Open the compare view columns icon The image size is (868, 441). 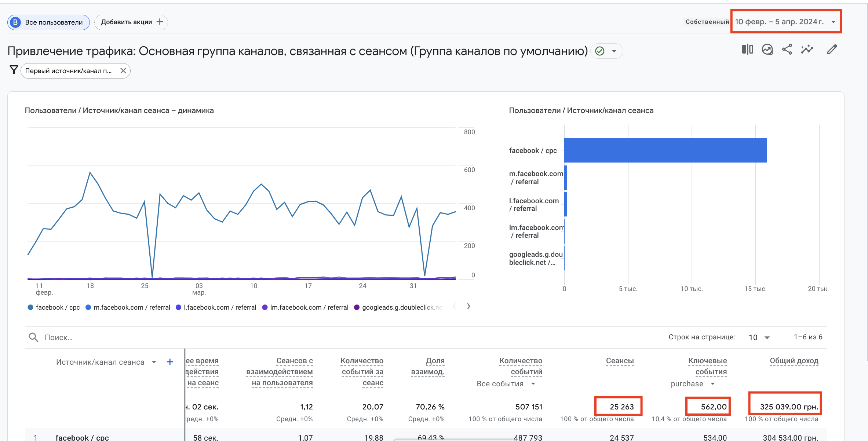(747, 50)
